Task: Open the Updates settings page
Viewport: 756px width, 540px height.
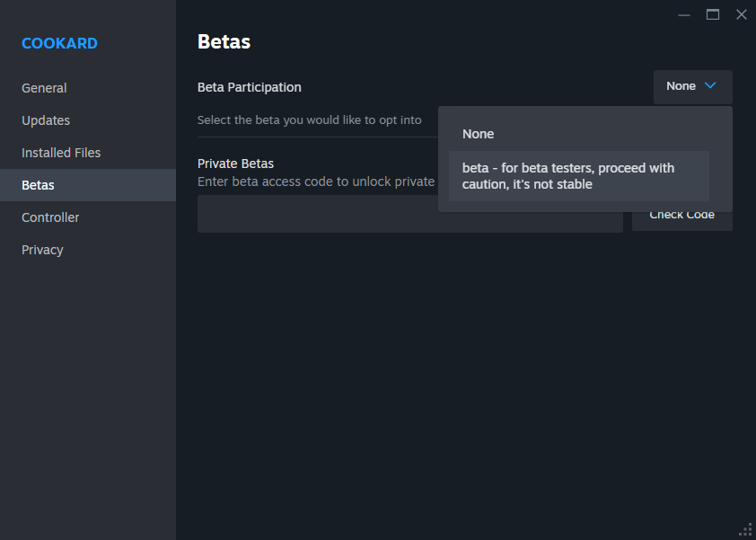Action: 46,120
